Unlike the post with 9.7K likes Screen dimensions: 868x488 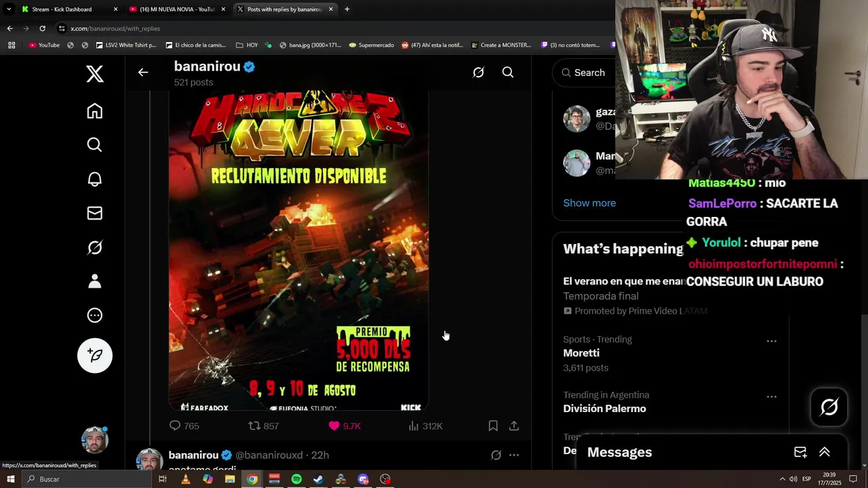tap(344, 426)
